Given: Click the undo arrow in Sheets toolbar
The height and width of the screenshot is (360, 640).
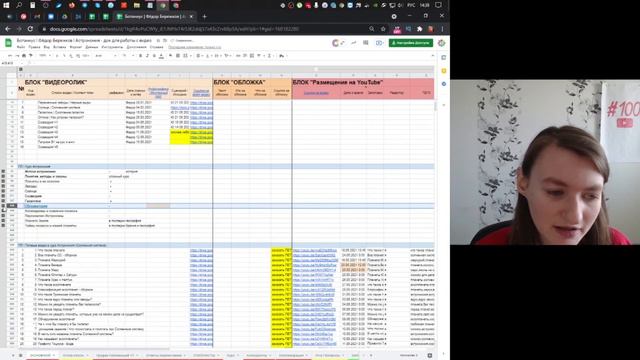Looking at the screenshot, I should pos(10,56).
